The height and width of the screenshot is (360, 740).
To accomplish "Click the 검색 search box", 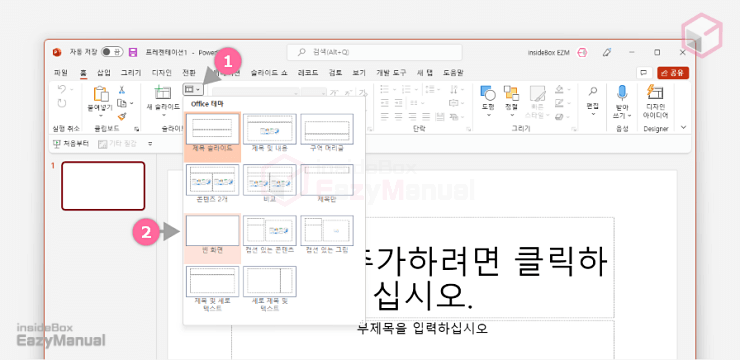I will coord(375,52).
